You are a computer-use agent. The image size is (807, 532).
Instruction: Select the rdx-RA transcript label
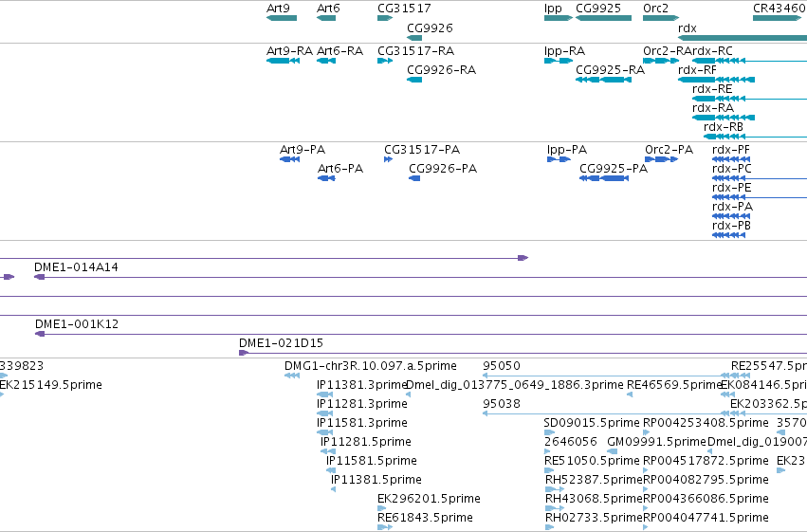click(x=713, y=108)
